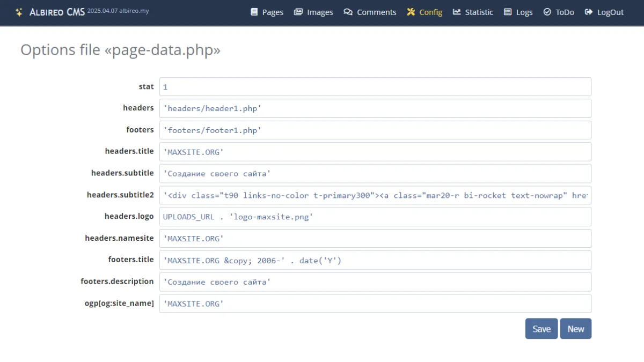Click into the headers.subtitle2 field
Screen dimensions: 644x362
375,195
